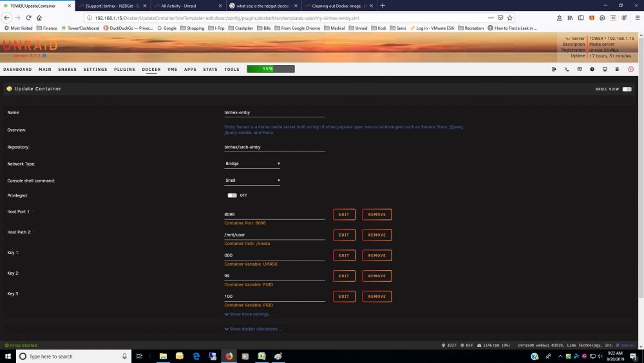Open a new browser tab with the plus
This screenshot has height=363, width=644.
(x=383, y=5)
